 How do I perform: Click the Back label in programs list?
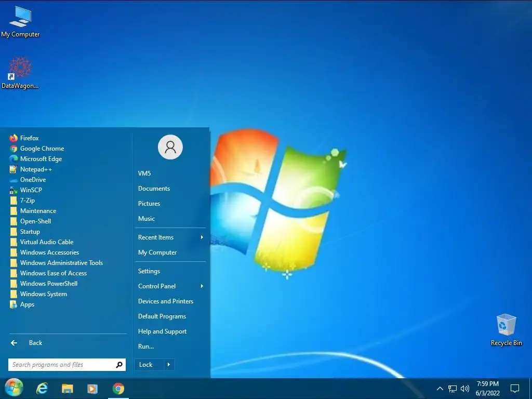click(x=36, y=343)
